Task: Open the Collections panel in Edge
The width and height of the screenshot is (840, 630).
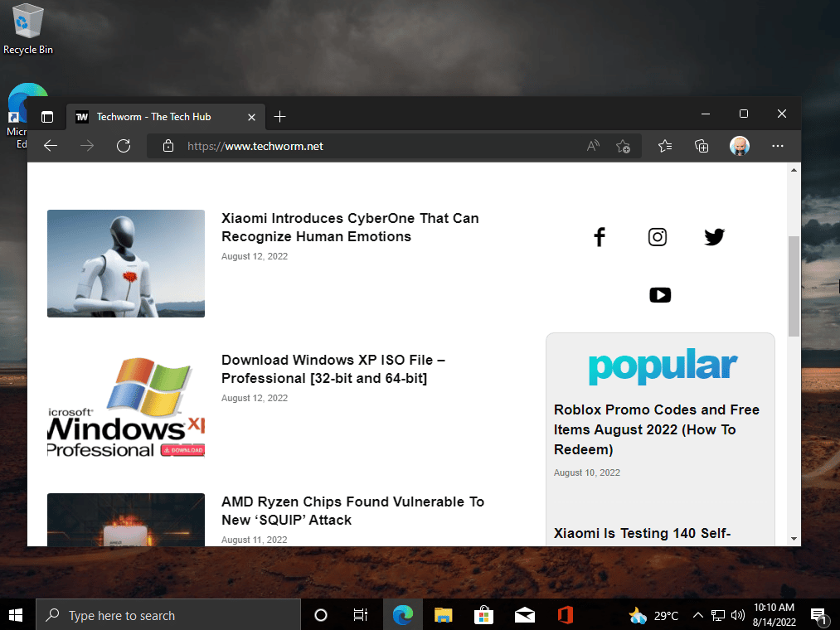Action: click(702, 146)
